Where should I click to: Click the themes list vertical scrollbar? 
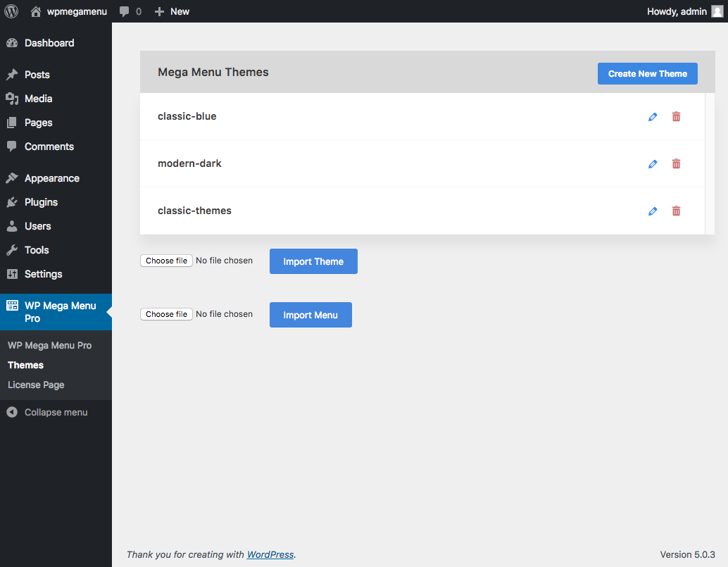click(710, 163)
